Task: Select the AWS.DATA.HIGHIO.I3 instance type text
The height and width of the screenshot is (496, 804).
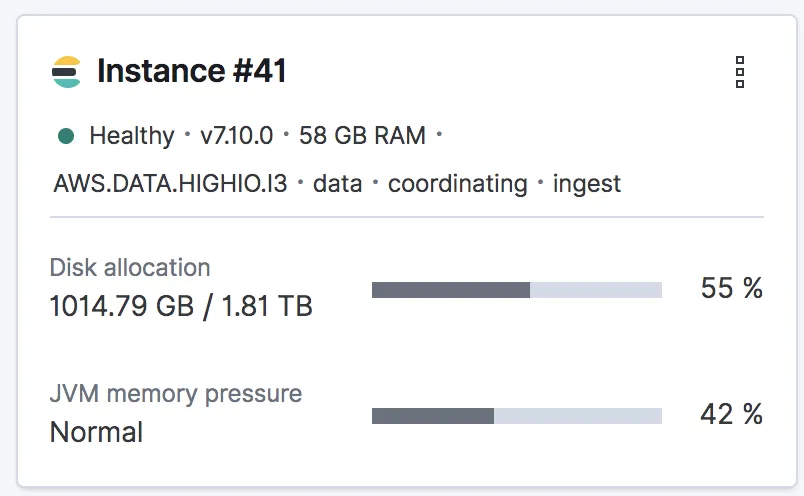Action: click(x=171, y=184)
